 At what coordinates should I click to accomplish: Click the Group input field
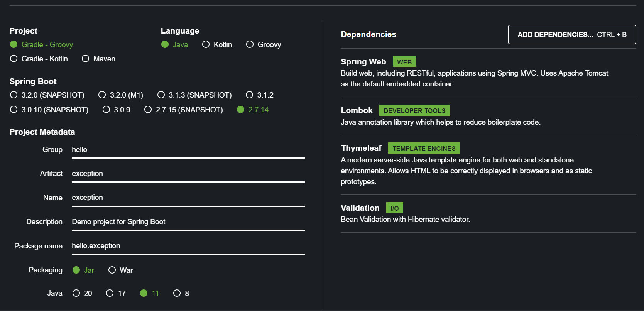[188, 150]
